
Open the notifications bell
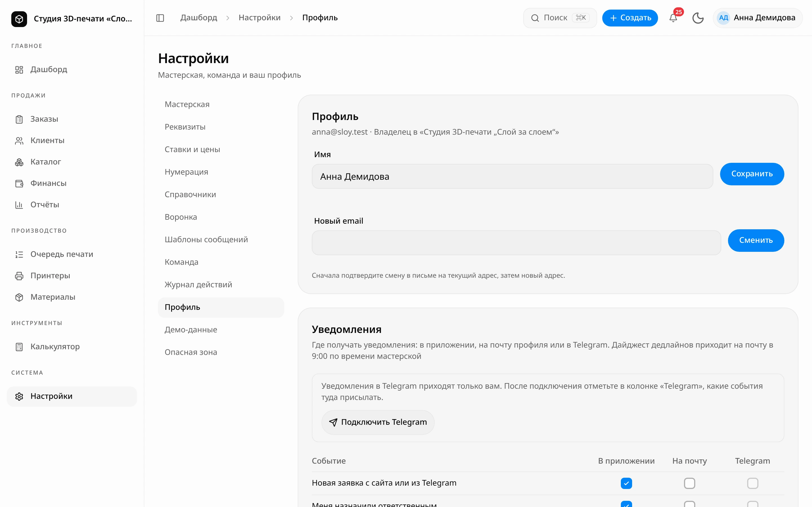coord(673,18)
